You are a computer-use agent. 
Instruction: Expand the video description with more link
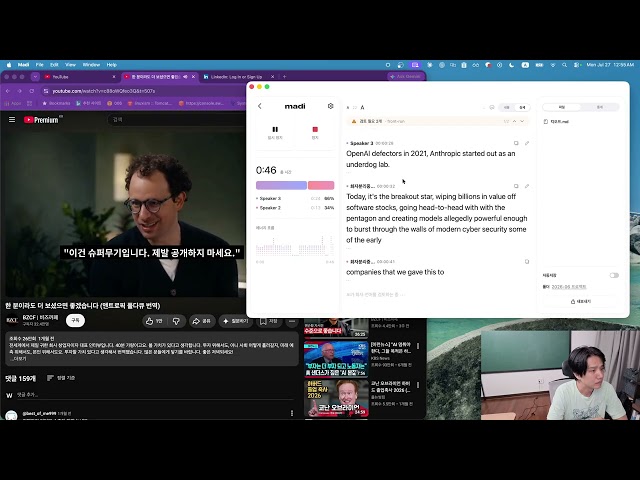[18, 359]
